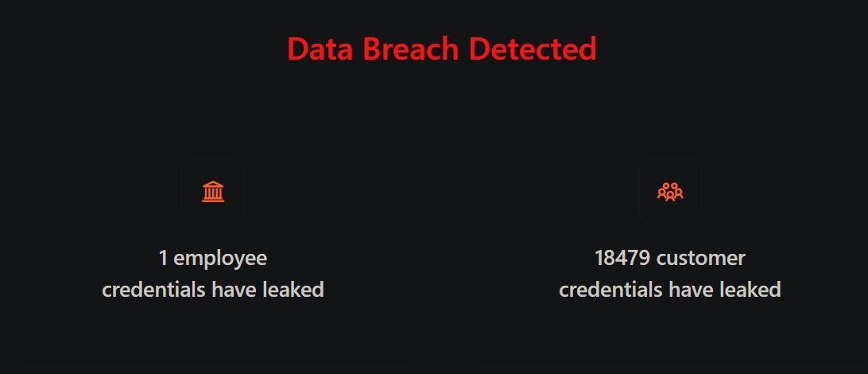The image size is (868, 374).
Task: Open the customer leak card tile
Action: [x=670, y=190]
